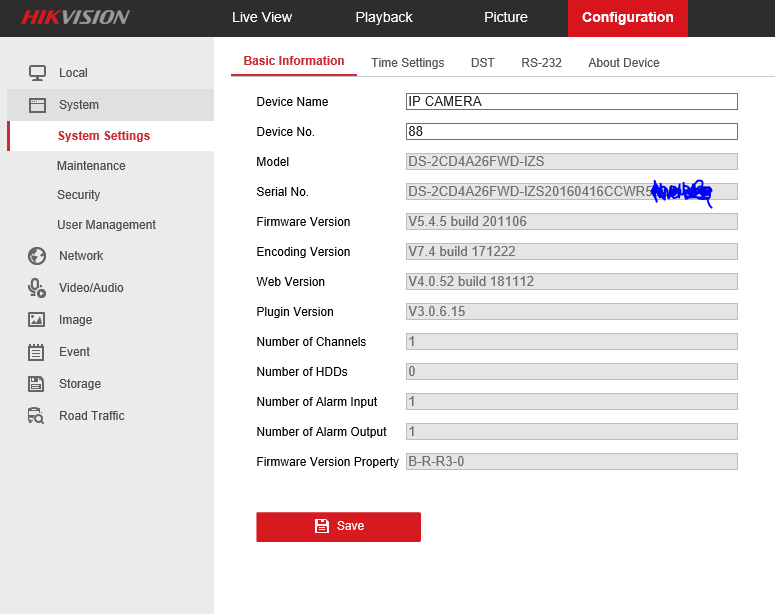Open Maintenance under System menu
Image resolution: width=775 pixels, height=614 pixels.
click(x=91, y=166)
